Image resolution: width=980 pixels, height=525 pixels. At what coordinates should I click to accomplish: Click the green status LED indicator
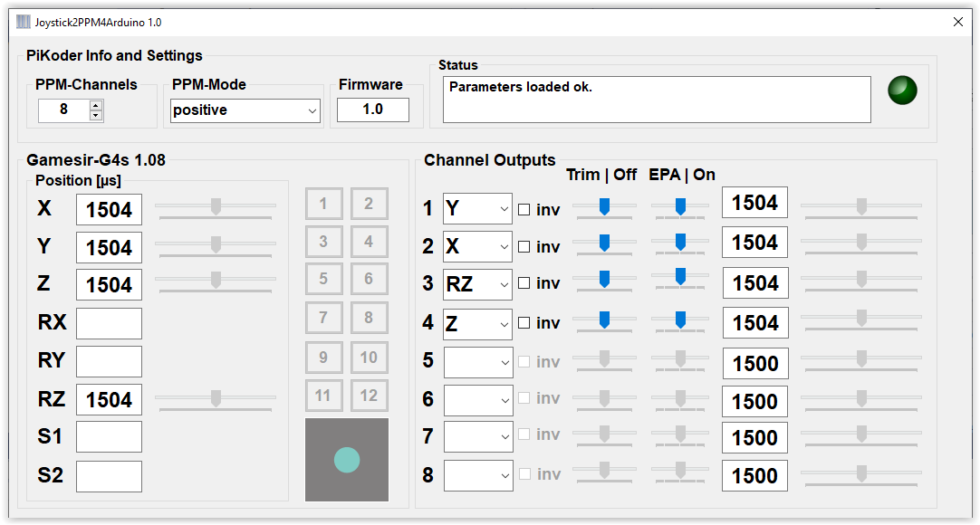click(902, 90)
